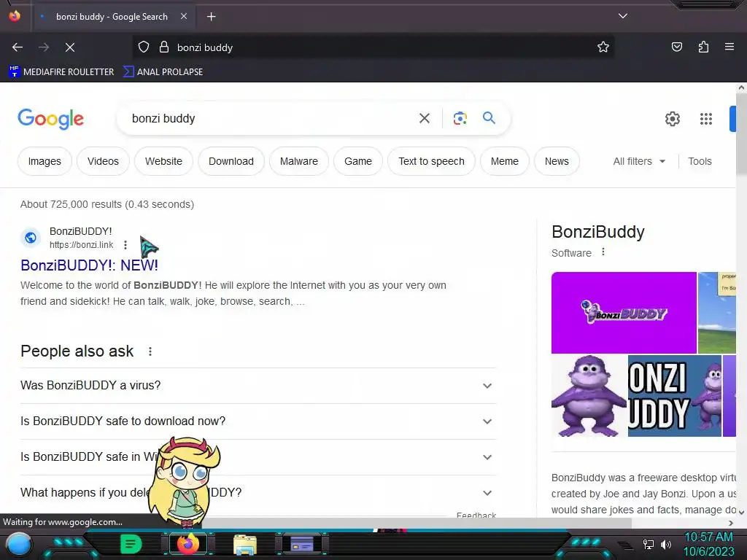Open File Explorer from the taskbar
Viewport: 747px width, 560px height.
point(245,544)
